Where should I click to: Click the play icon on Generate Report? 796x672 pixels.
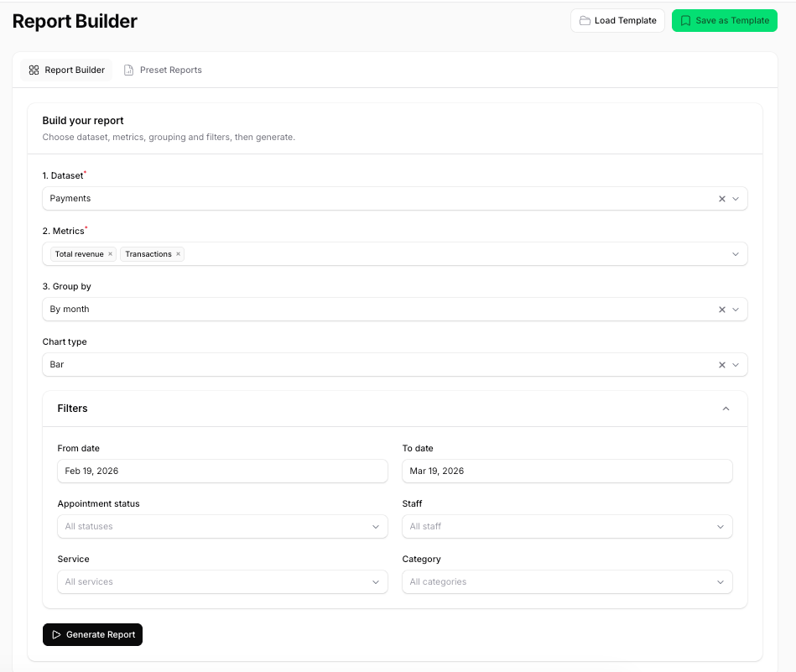click(x=58, y=634)
